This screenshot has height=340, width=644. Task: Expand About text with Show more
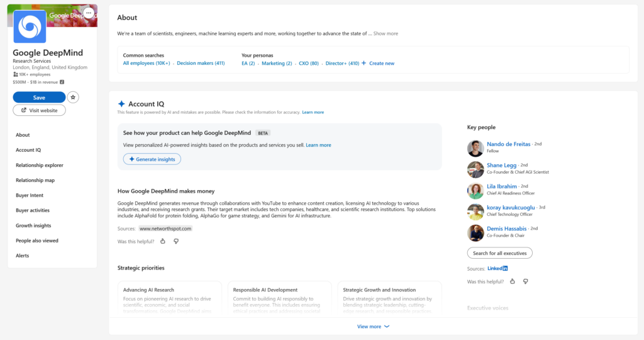386,34
